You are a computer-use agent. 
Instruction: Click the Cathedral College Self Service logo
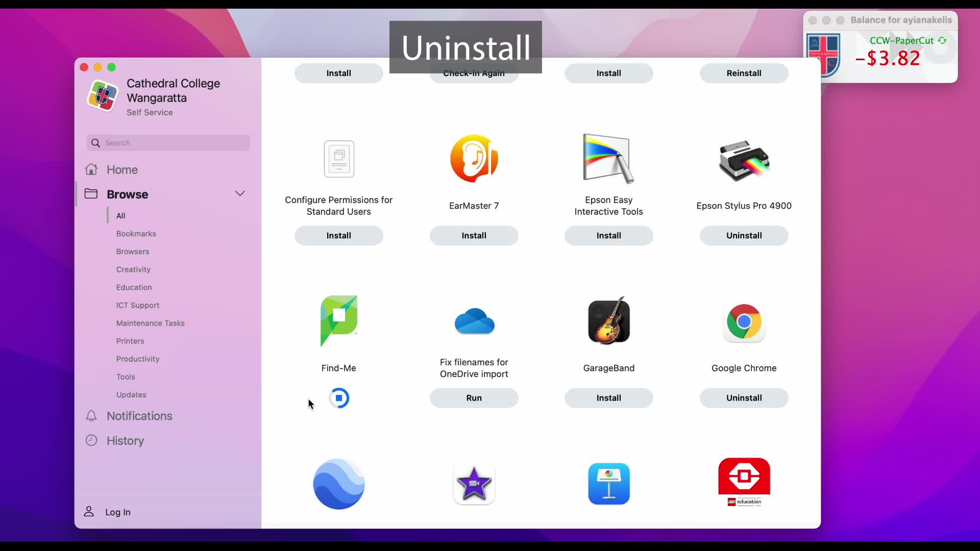tap(103, 96)
